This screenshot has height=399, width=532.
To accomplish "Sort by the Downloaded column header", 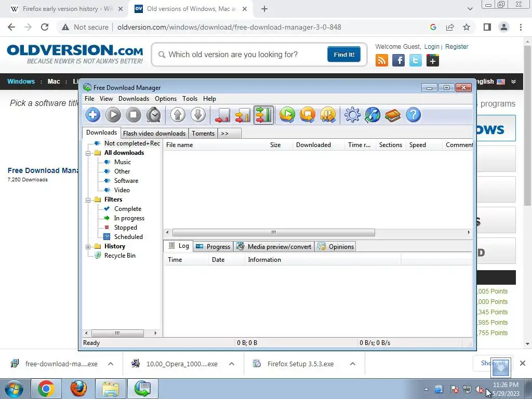I will tap(318, 145).
